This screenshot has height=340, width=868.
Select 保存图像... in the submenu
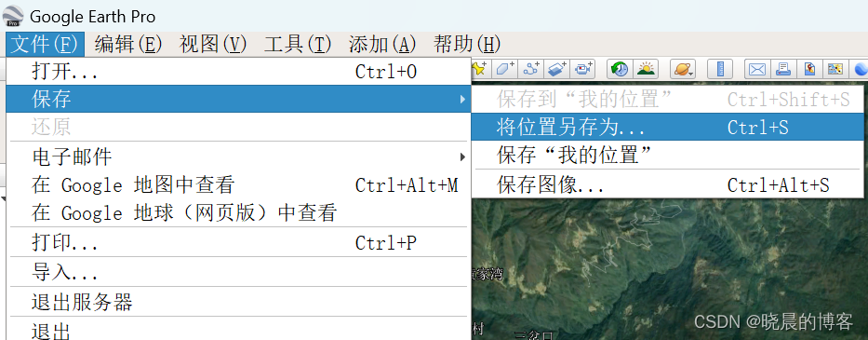tap(668, 184)
